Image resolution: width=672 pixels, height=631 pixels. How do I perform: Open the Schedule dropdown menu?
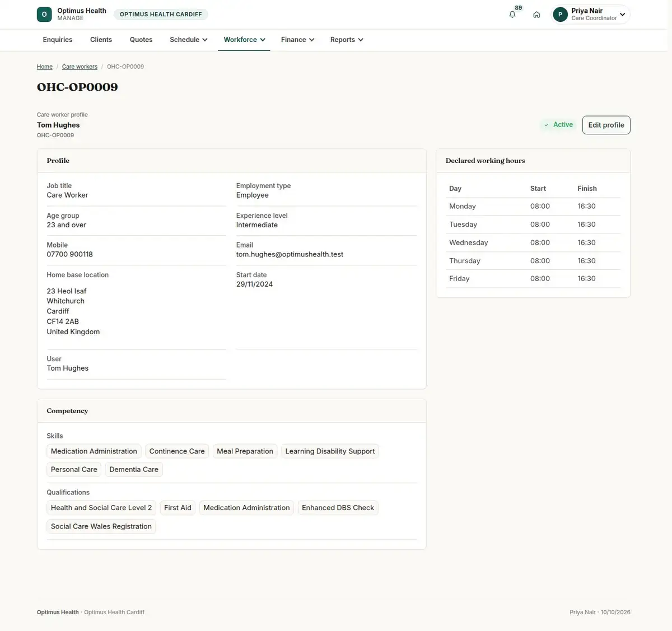pos(189,40)
